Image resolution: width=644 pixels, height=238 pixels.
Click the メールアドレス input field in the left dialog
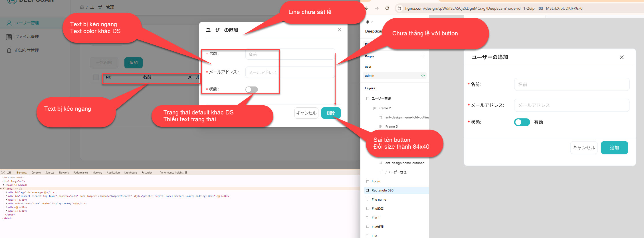(x=290, y=72)
